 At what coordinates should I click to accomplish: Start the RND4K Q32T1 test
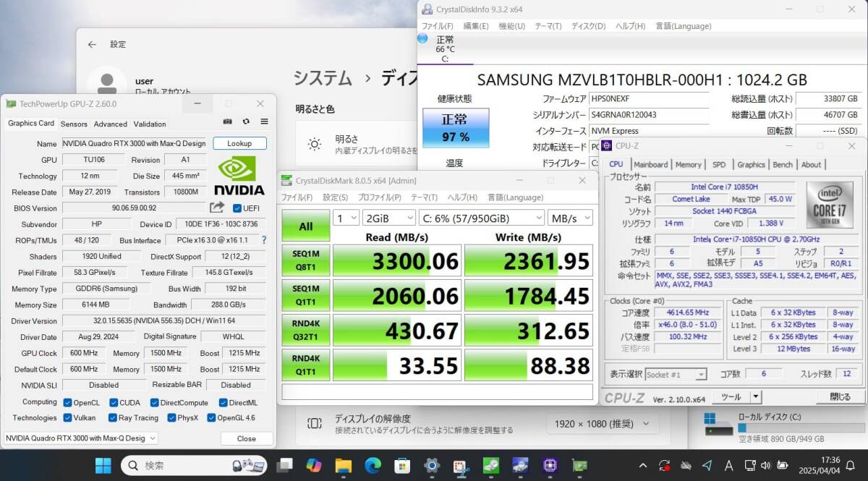tap(306, 331)
